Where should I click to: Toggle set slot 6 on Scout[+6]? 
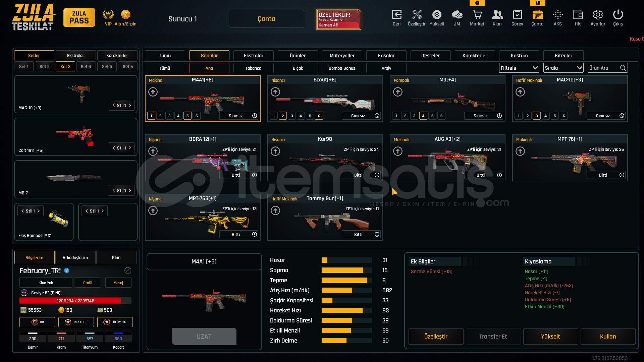point(319,116)
